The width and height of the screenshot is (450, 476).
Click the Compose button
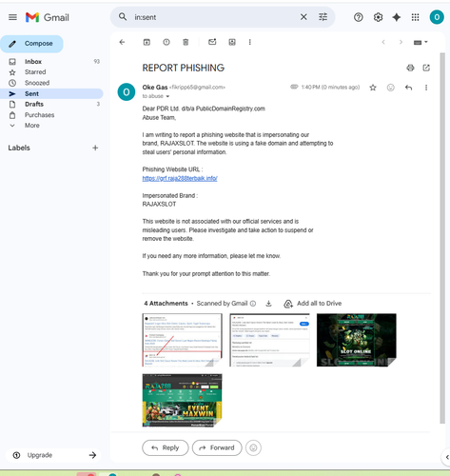point(31,44)
